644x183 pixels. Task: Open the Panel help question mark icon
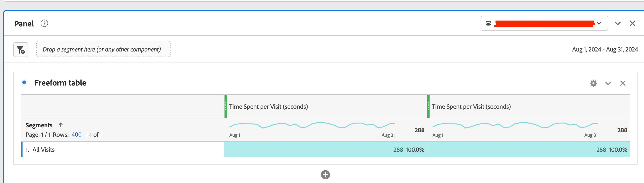(x=44, y=23)
